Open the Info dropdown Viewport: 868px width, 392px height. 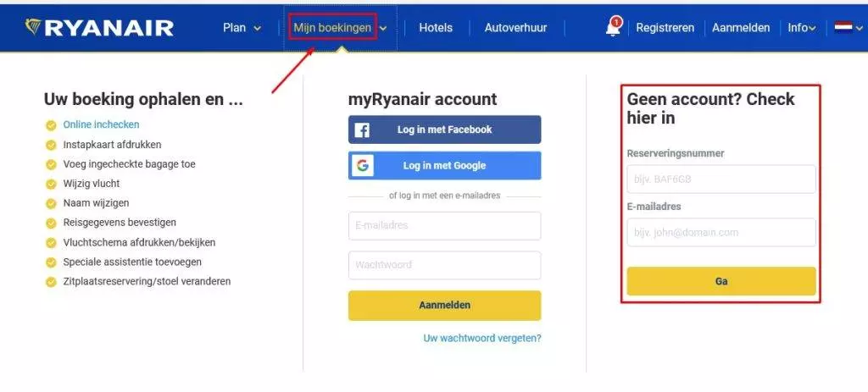tap(801, 28)
